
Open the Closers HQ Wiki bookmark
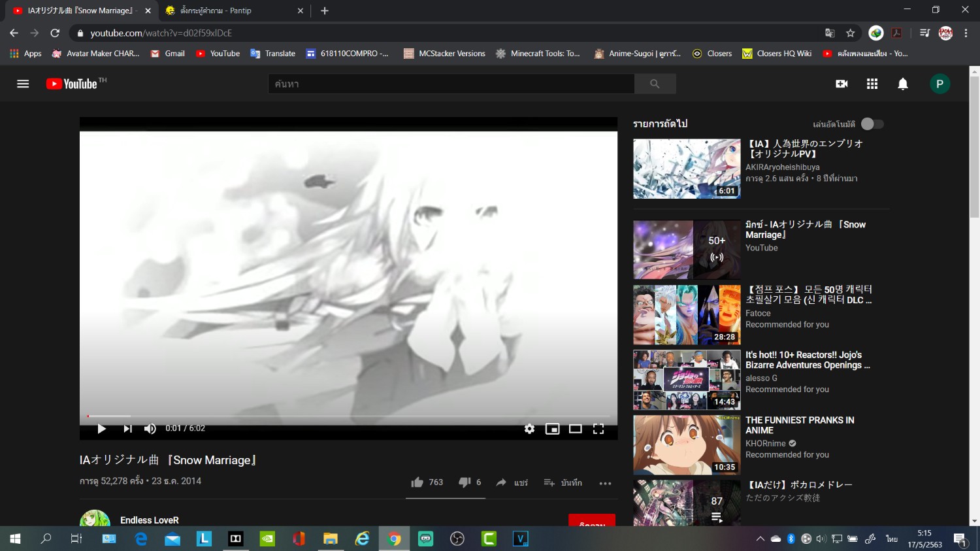pos(777,54)
